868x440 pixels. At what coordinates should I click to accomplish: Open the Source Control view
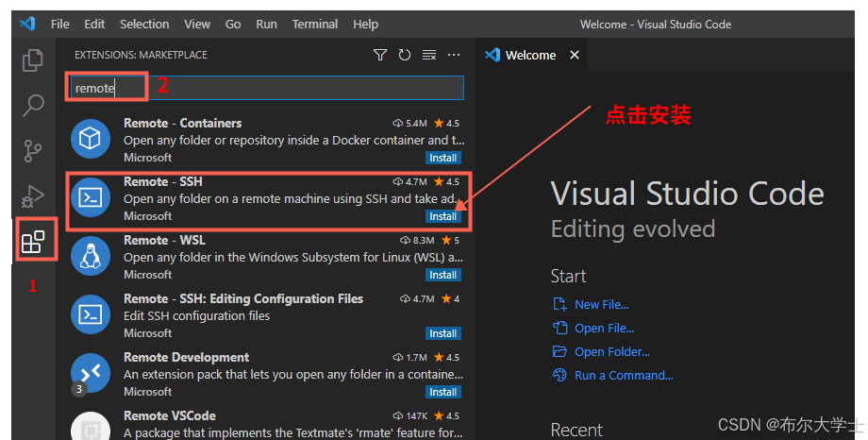pyautogui.click(x=33, y=151)
